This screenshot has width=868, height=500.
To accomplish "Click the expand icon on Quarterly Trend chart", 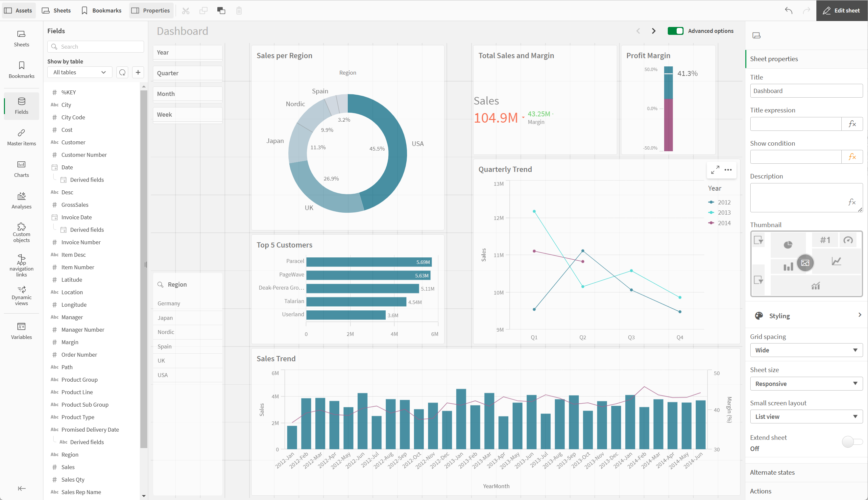I will 715,169.
